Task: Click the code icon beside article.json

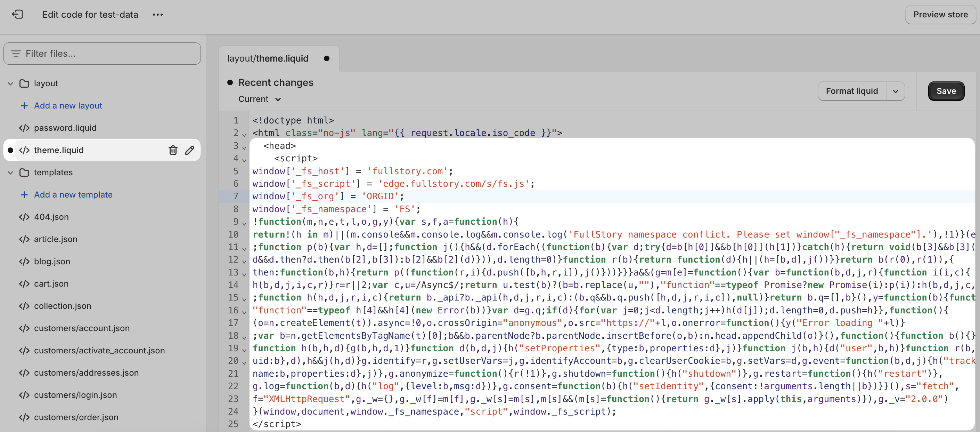Action: pos(24,239)
